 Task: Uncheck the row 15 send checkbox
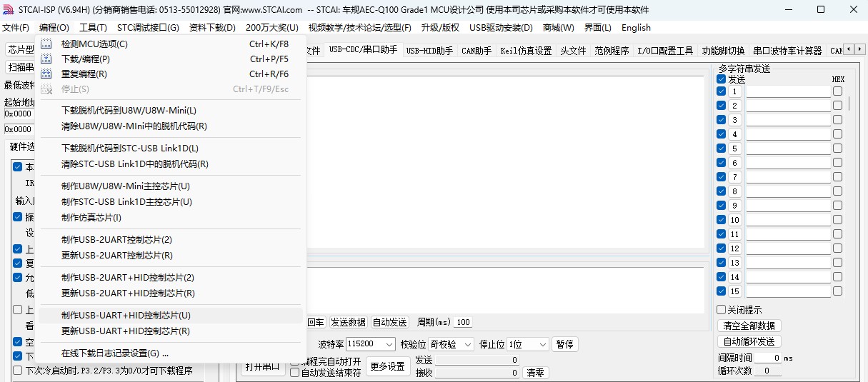click(721, 291)
